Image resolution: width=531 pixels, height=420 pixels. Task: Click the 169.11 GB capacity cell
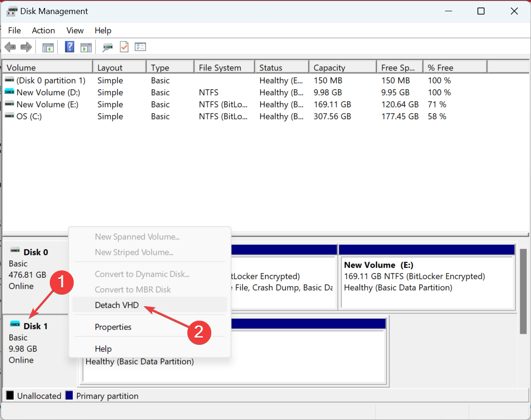[x=332, y=104]
